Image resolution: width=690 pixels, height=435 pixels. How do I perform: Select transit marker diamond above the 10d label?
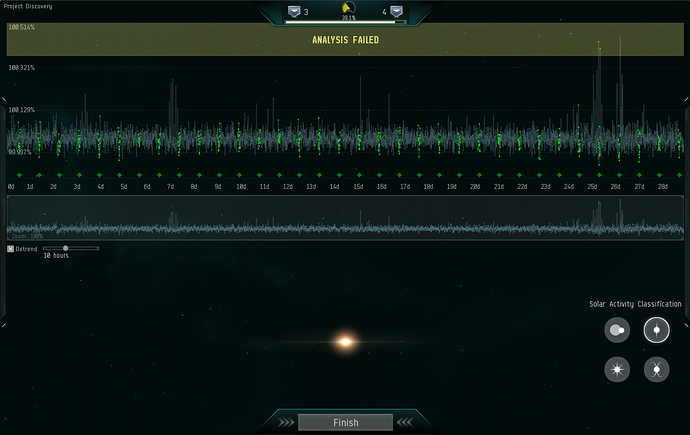point(239,175)
